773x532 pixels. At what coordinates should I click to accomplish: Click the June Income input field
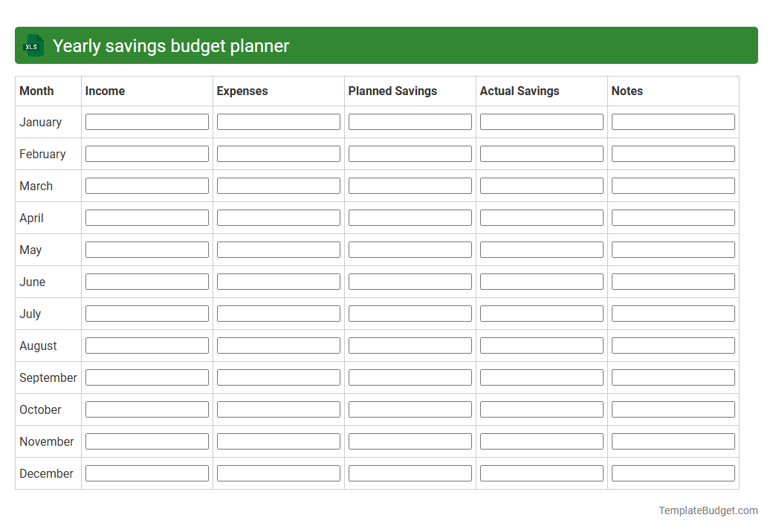point(146,281)
